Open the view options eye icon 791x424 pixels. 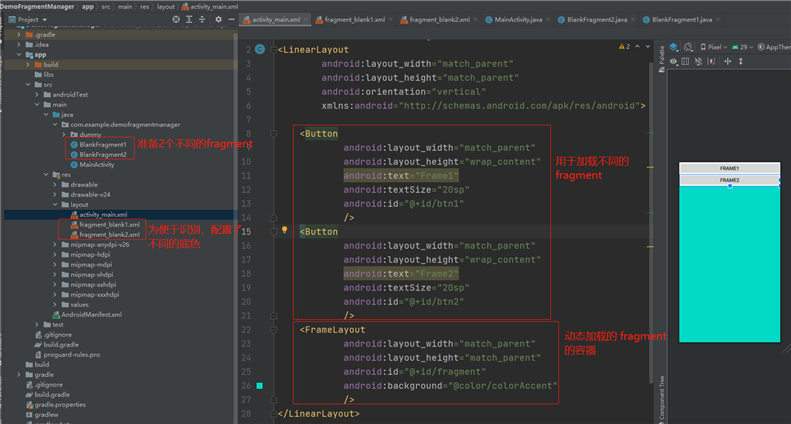(673, 61)
